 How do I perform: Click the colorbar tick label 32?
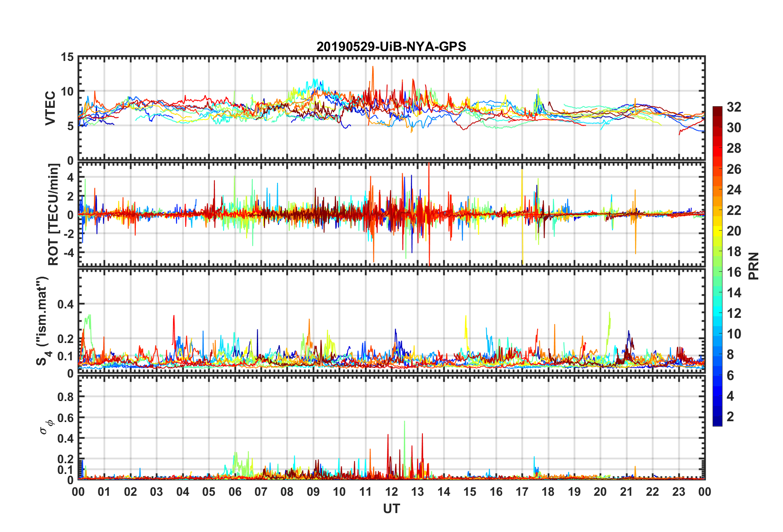pyautogui.click(x=734, y=107)
